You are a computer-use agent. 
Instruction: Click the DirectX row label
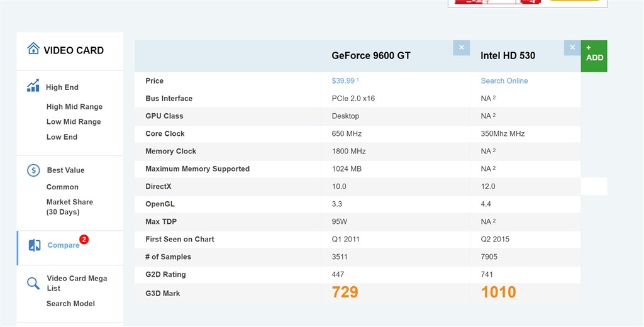pos(158,187)
